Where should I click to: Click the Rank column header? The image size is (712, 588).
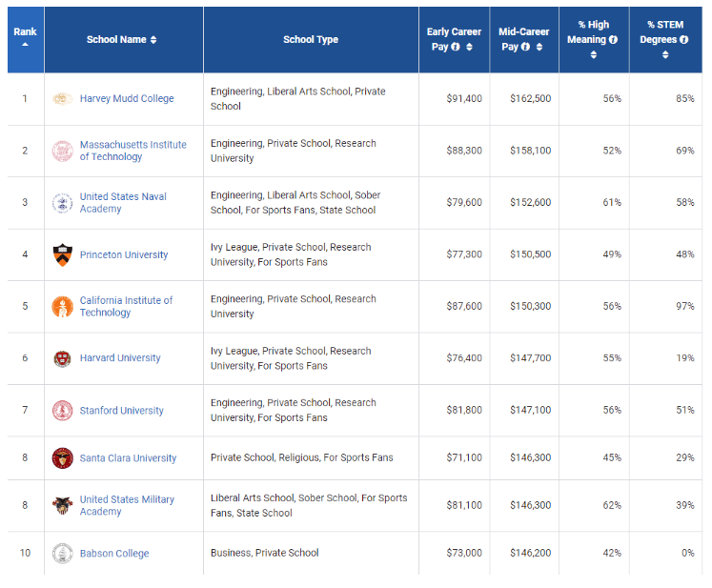click(x=25, y=32)
